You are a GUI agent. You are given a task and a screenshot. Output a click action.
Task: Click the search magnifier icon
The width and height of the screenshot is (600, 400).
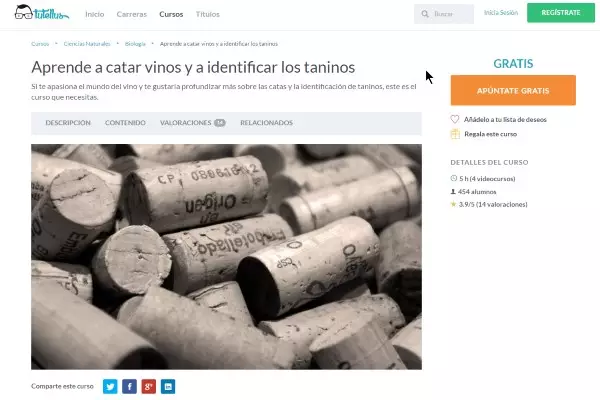[425, 14]
